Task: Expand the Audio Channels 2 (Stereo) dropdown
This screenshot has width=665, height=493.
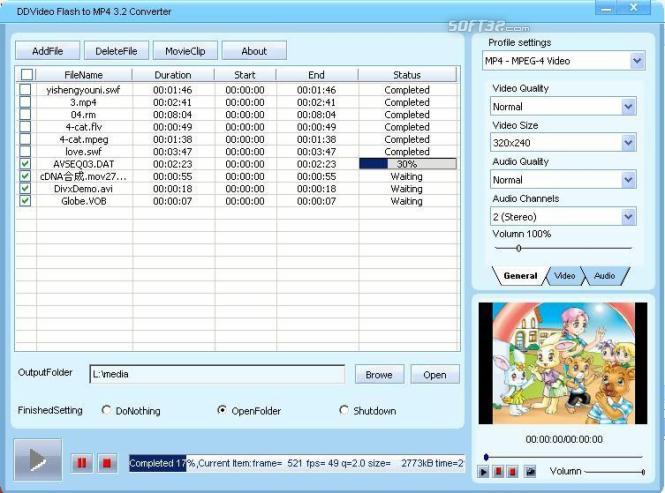Action: 629,217
